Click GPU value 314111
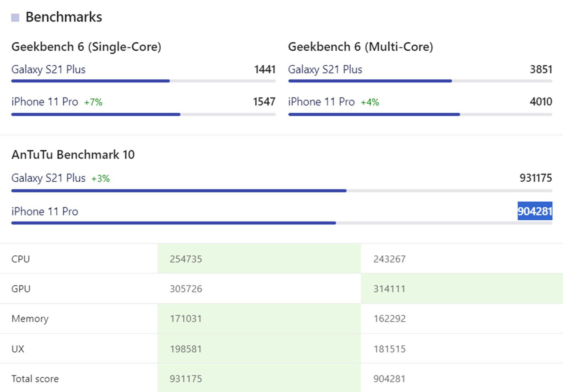This screenshot has height=392, width=563. (x=389, y=289)
